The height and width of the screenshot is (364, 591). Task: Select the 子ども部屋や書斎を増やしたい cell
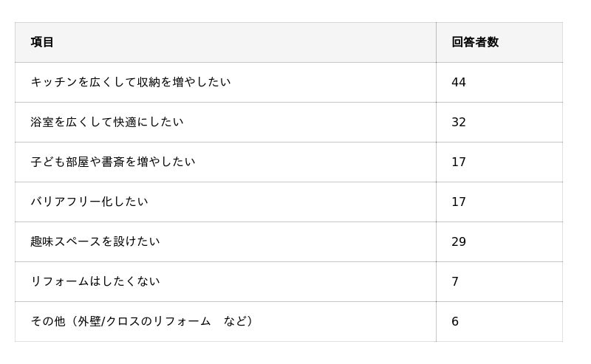113,162
